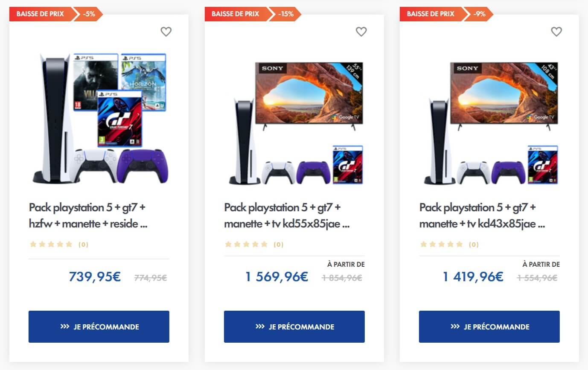Toggle wishlist heart on the kd43x85jae TV pack

coord(556,32)
